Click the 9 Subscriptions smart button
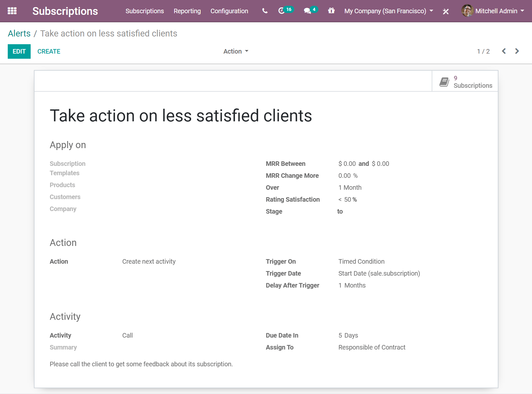 tap(465, 81)
